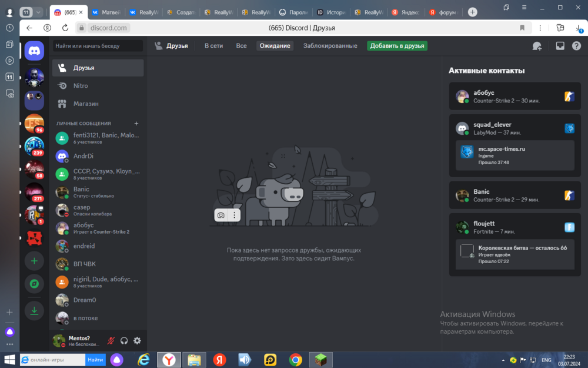Viewport: 588px width, 368px height.
Task: Open the nigiril, Dude group chat
Action: pyautogui.click(x=98, y=282)
